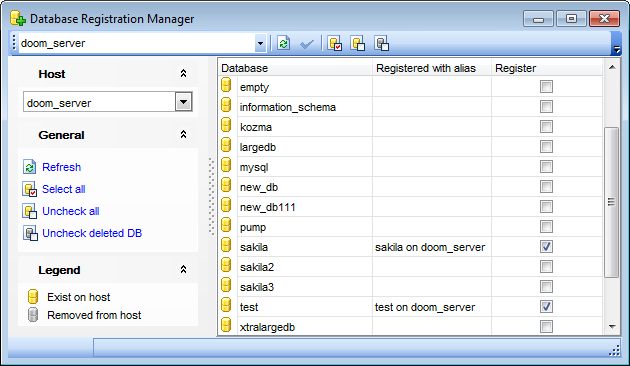Click the vertical scrollbar thumb
Image resolution: width=630 pixels, height=366 pixels.
pos(612,202)
